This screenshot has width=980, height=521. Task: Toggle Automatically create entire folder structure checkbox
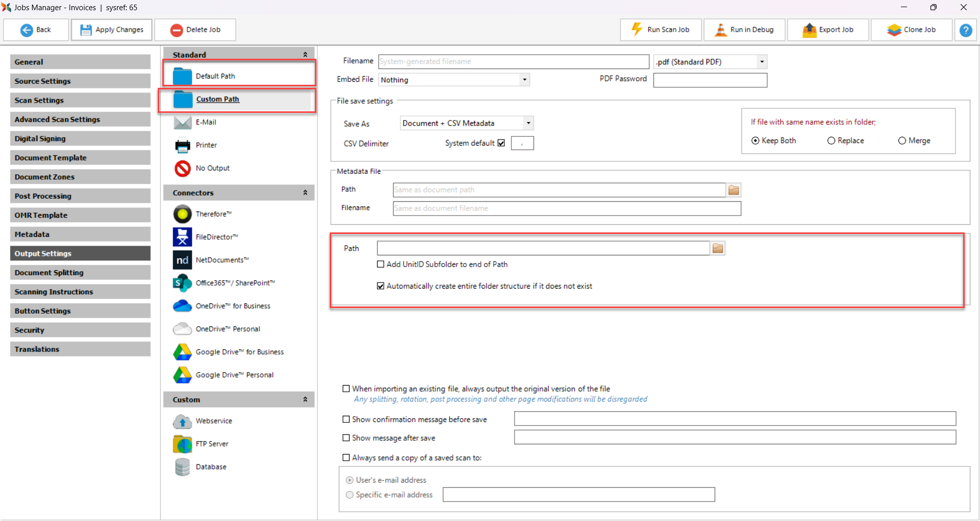pyautogui.click(x=380, y=286)
